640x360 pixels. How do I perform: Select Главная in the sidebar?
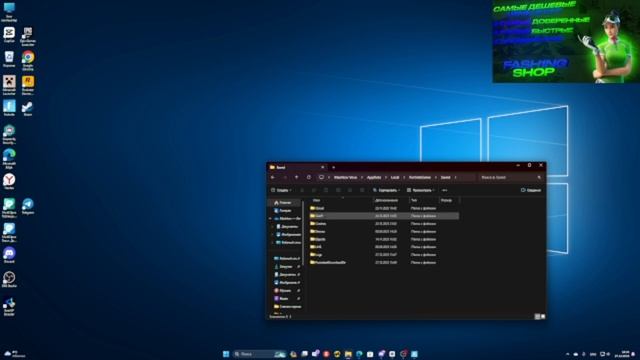tap(284, 203)
